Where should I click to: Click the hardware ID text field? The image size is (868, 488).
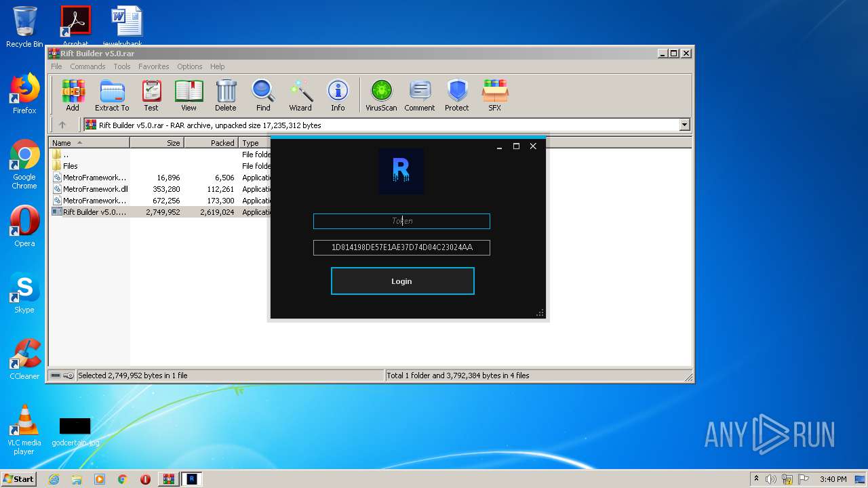click(401, 247)
